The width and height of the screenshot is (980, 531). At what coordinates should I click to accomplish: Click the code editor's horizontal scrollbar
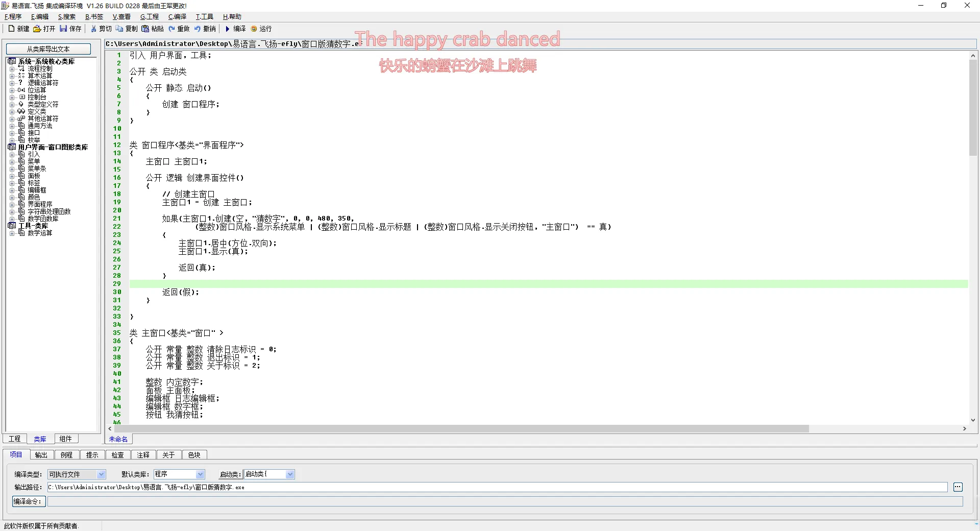pyautogui.click(x=459, y=428)
